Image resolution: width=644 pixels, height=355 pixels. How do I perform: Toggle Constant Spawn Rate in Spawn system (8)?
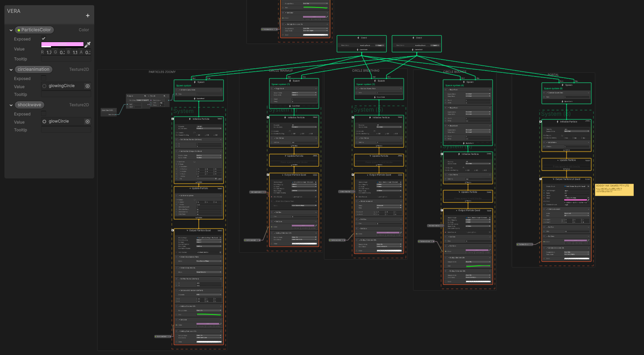547,93
